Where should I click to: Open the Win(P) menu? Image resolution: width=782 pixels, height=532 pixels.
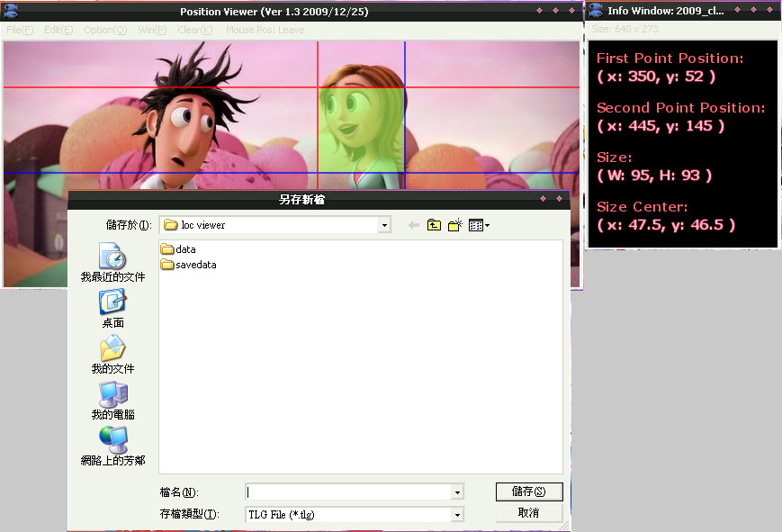point(152,30)
